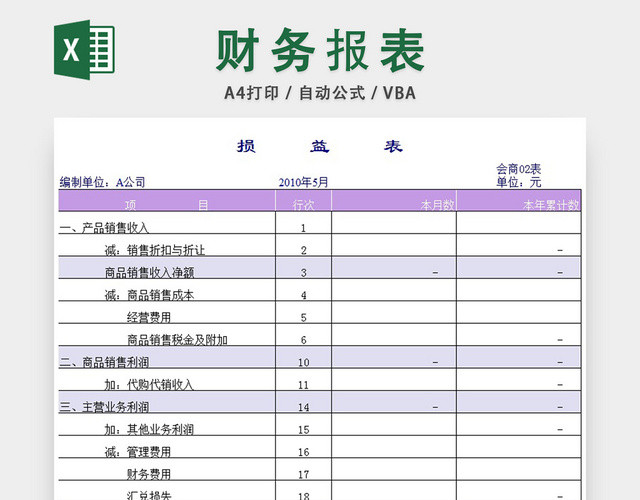This screenshot has width=640, height=500.
Task: Click line number 2 in 行次 column
Action: pos(303,250)
